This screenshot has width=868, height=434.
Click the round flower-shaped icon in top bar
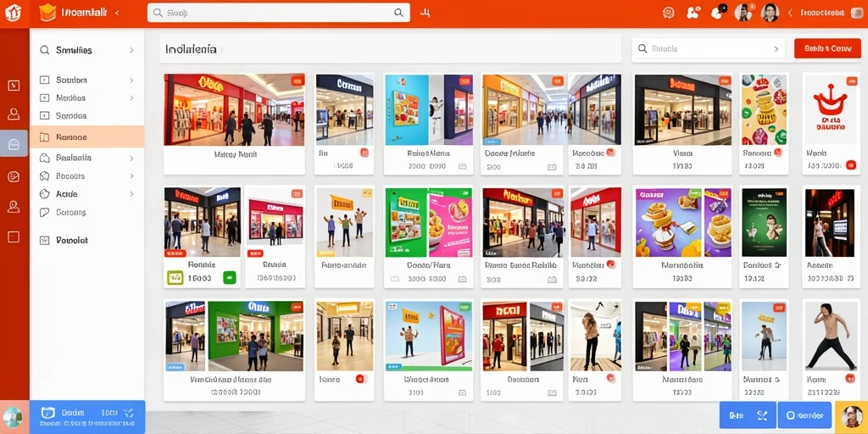click(x=668, y=13)
